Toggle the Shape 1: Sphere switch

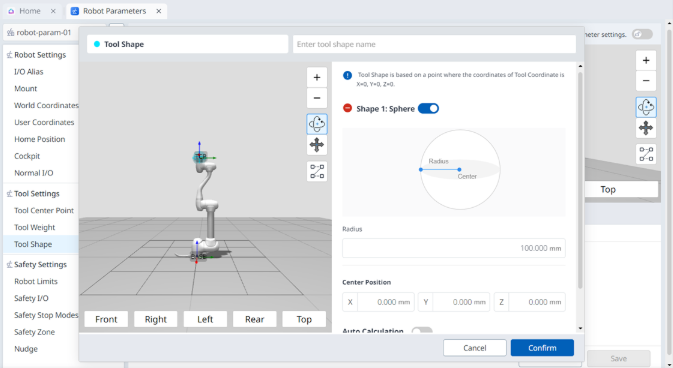pyautogui.click(x=428, y=108)
